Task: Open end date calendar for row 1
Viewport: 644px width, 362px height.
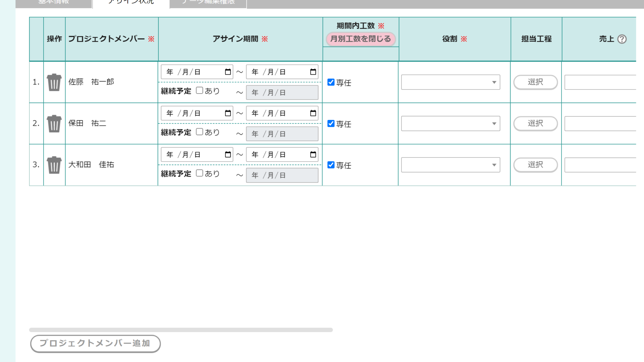Action: [x=313, y=72]
